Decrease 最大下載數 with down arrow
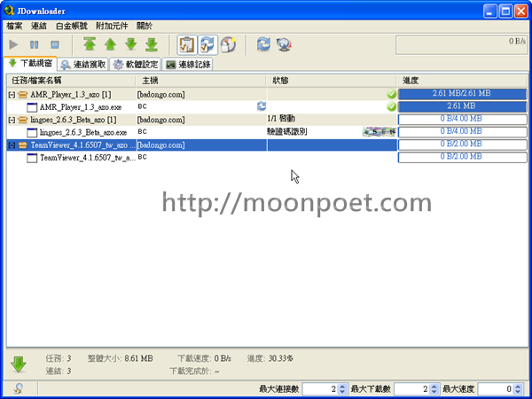The image size is (532, 399). [x=434, y=392]
